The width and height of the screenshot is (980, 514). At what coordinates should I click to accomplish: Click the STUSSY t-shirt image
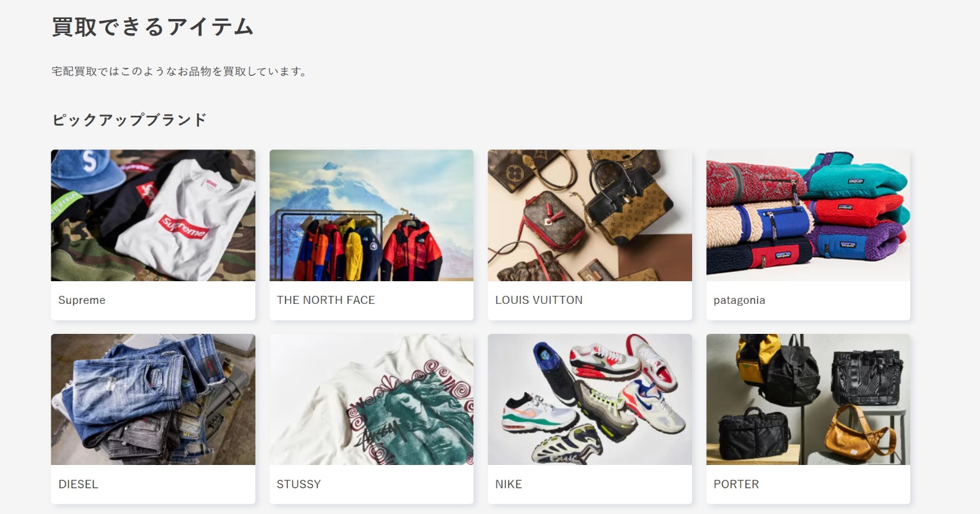(371, 399)
